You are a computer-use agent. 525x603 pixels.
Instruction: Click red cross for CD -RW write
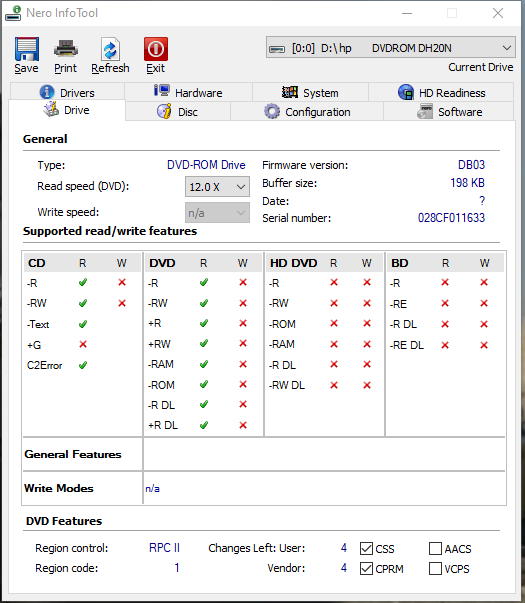pos(122,303)
